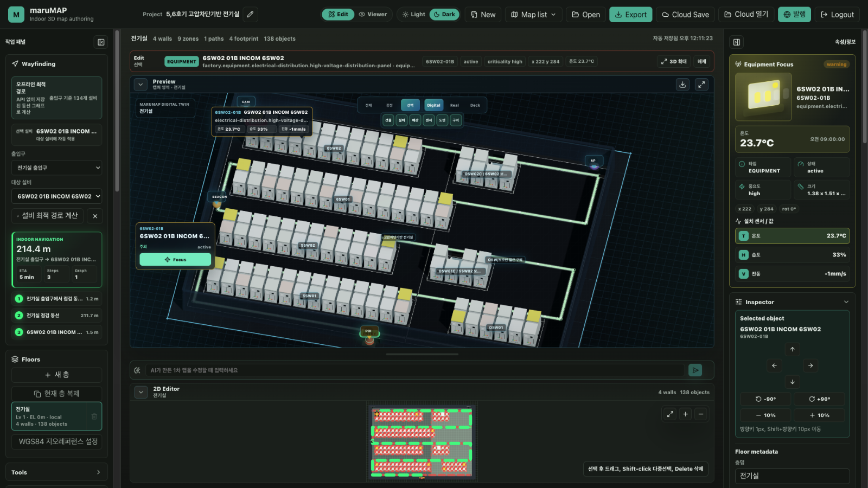Enable the Light theme
Image resolution: width=868 pixels, height=488 pixels.
tap(413, 15)
